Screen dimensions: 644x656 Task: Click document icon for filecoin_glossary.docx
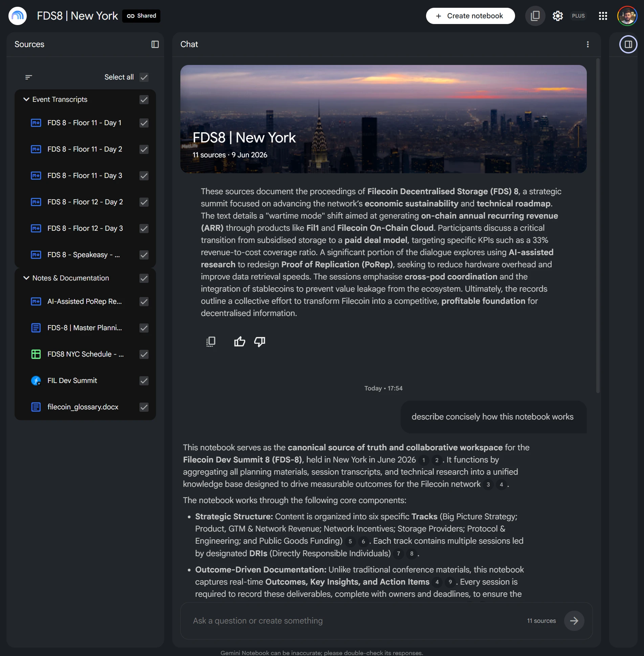tap(36, 407)
